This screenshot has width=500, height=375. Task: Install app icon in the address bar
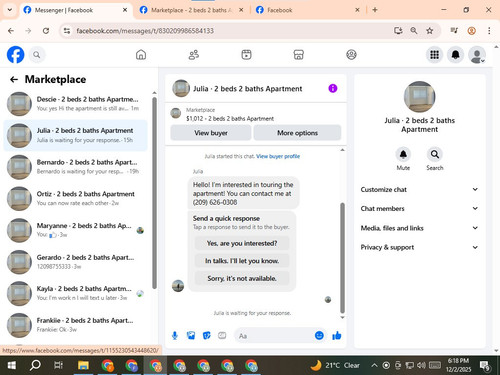pyautogui.click(x=398, y=31)
